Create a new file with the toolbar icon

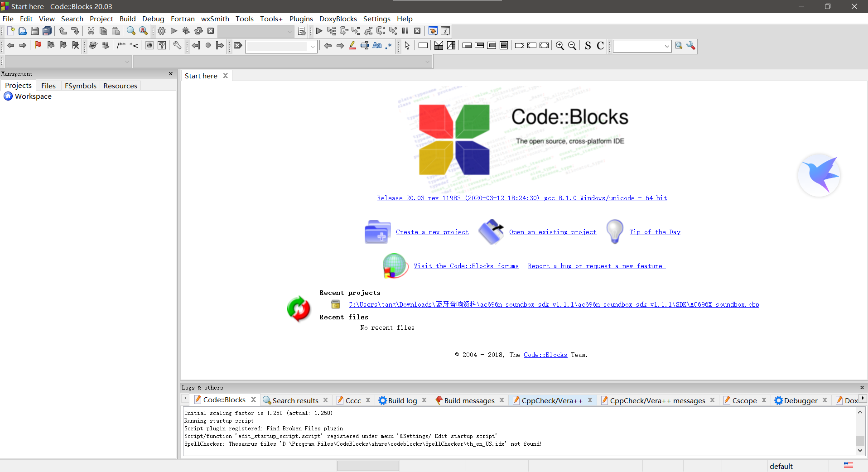[10, 31]
